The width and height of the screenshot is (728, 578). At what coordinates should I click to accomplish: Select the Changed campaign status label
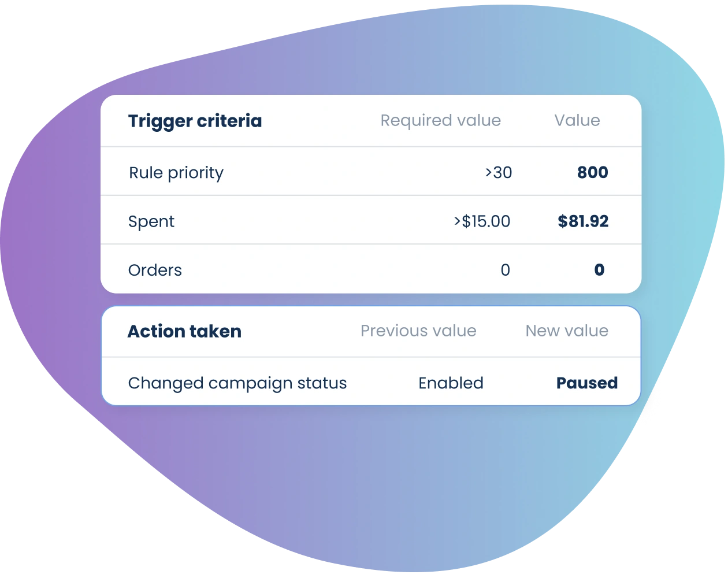(237, 383)
